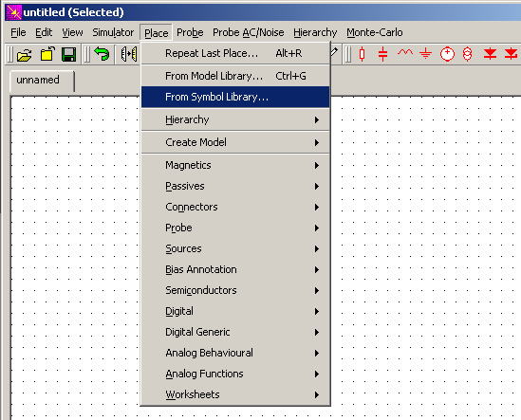Click the New schematic yellow icon

click(47, 54)
